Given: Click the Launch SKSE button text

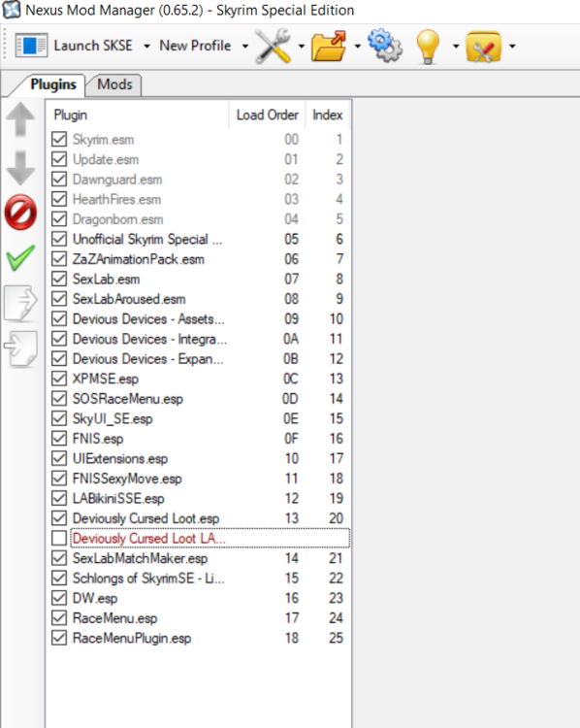Looking at the screenshot, I should [93, 46].
